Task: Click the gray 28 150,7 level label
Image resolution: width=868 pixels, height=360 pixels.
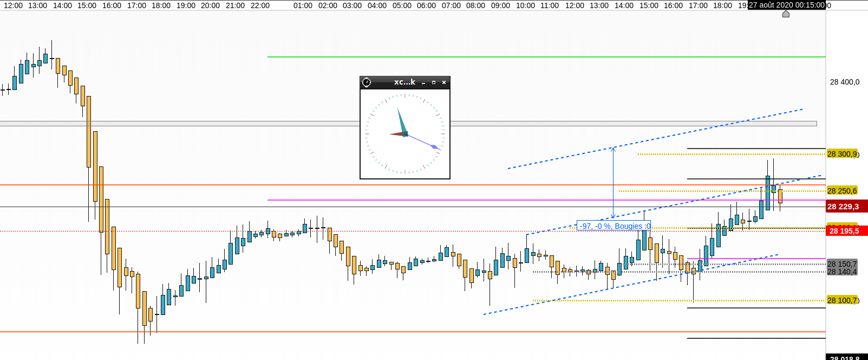Action: [x=842, y=264]
